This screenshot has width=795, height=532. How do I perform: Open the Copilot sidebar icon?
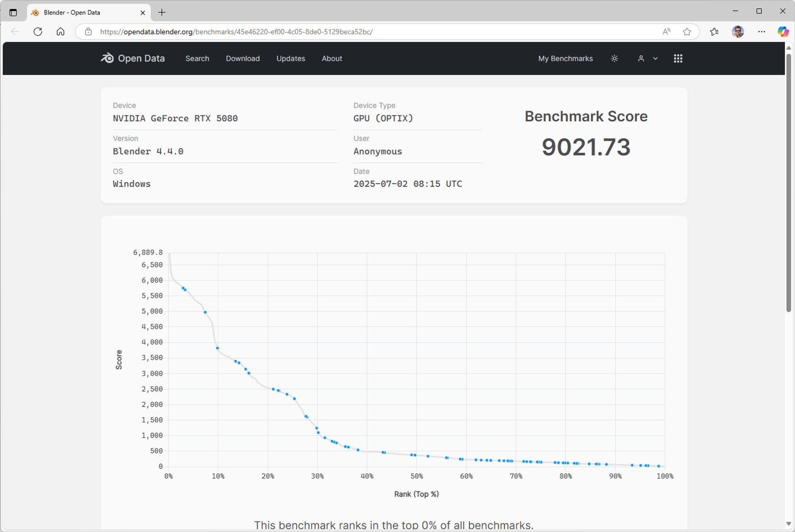(x=783, y=31)
